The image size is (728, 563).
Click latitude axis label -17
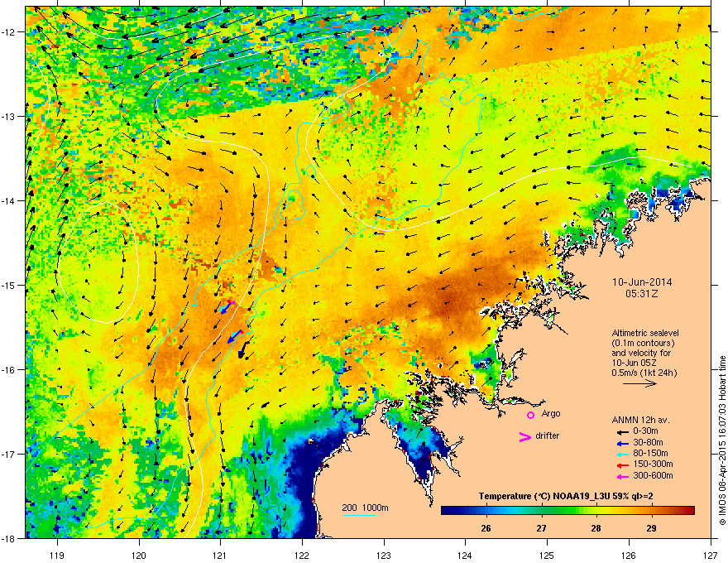coord(9,454)
